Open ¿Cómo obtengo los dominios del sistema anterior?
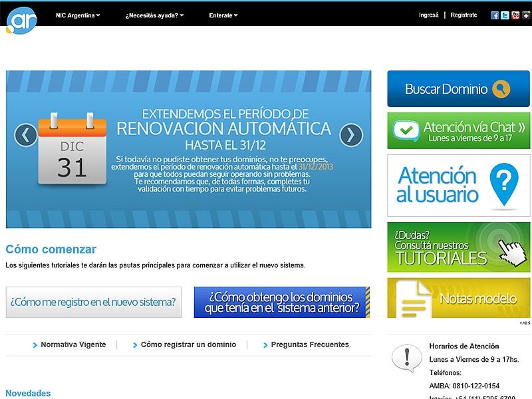 click(x=282, y=303)
